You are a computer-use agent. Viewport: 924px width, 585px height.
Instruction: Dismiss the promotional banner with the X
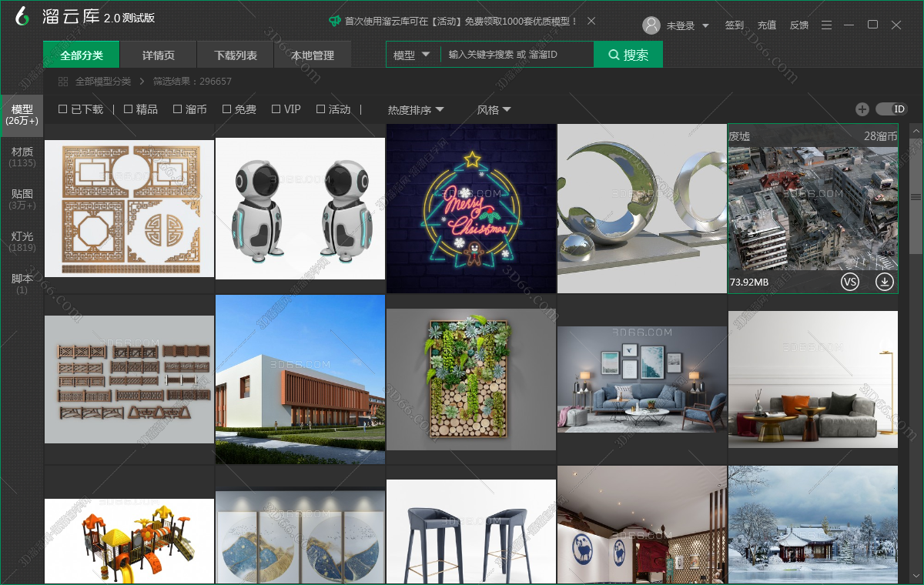pyautogui.click(x=591, y=21)
